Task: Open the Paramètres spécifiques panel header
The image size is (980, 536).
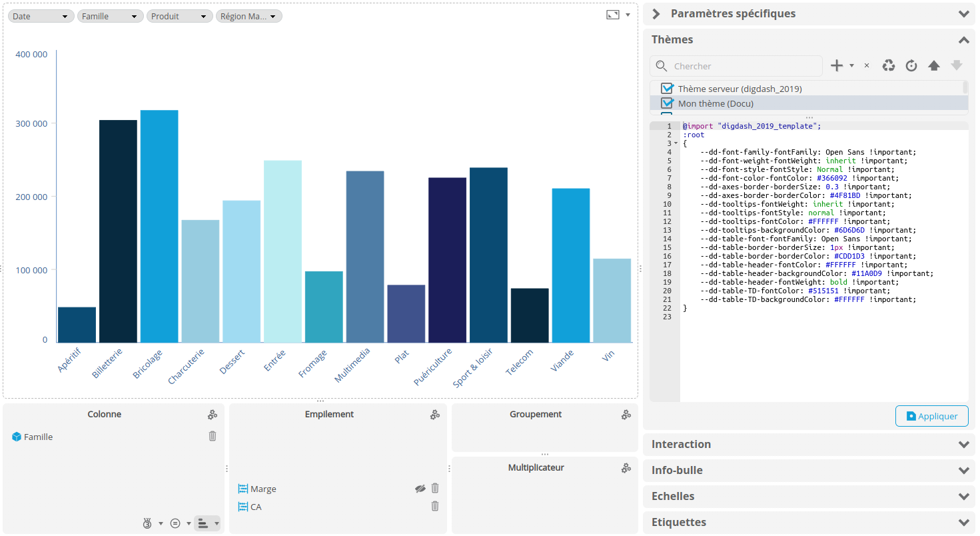Action: pos(809,14)
